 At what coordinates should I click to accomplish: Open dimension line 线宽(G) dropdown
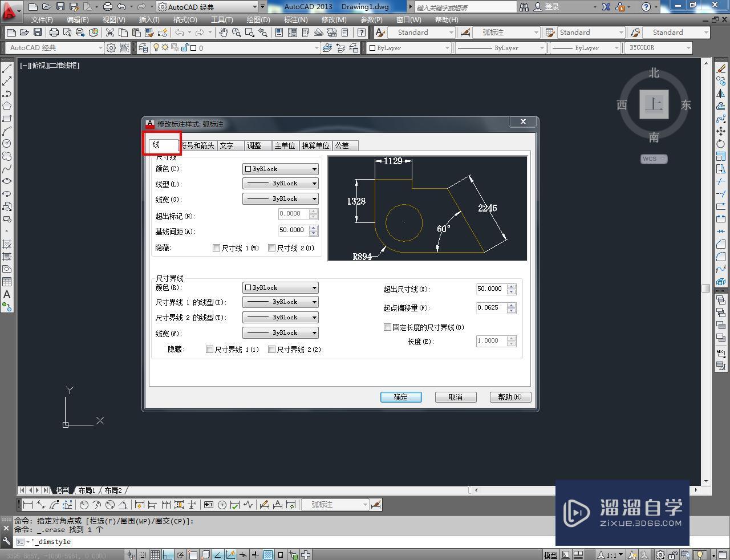[x=281, y=199]
